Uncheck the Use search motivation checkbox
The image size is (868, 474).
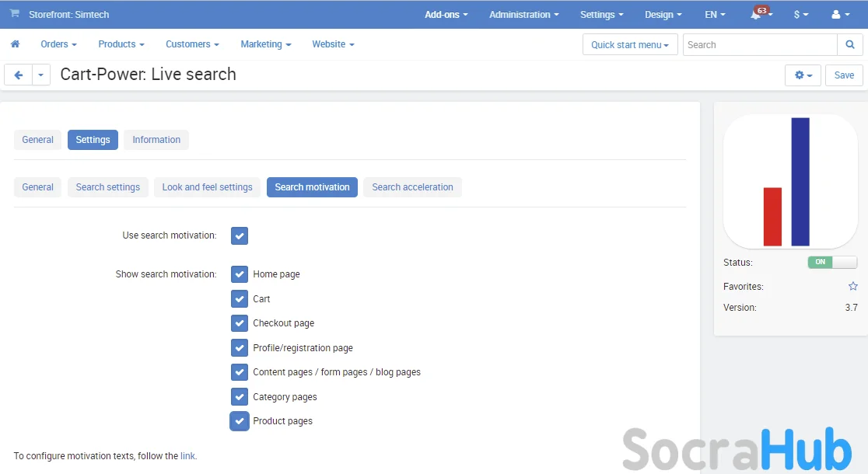click(x=240, y=235)
